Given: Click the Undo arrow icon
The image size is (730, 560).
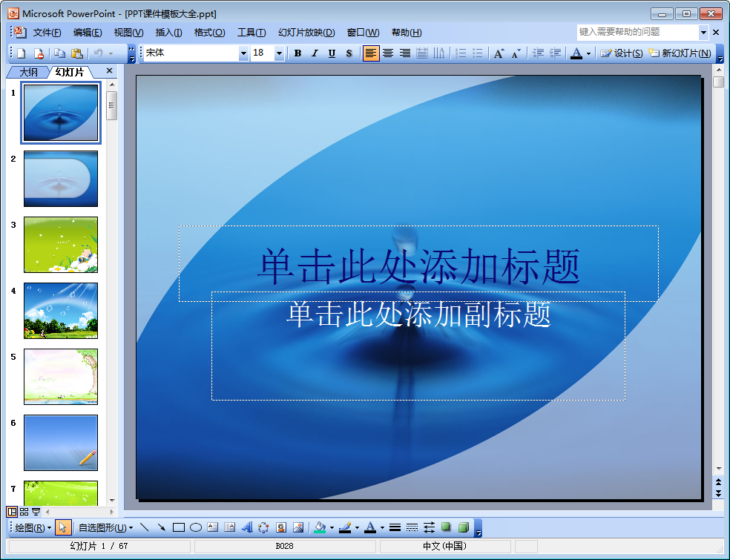Looking at the screenshot, I should [x=98, y=53].
